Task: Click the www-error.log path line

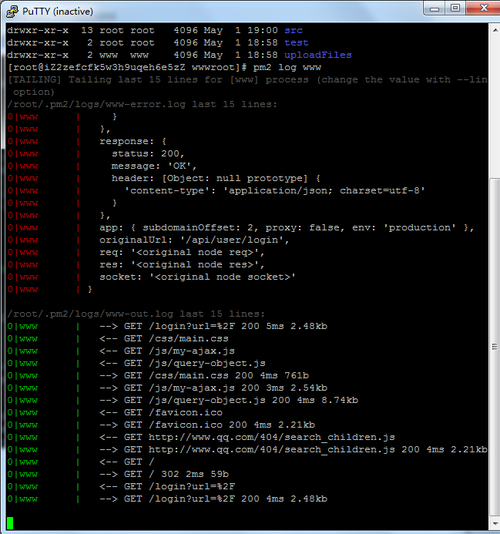Action: coord(142,104)
